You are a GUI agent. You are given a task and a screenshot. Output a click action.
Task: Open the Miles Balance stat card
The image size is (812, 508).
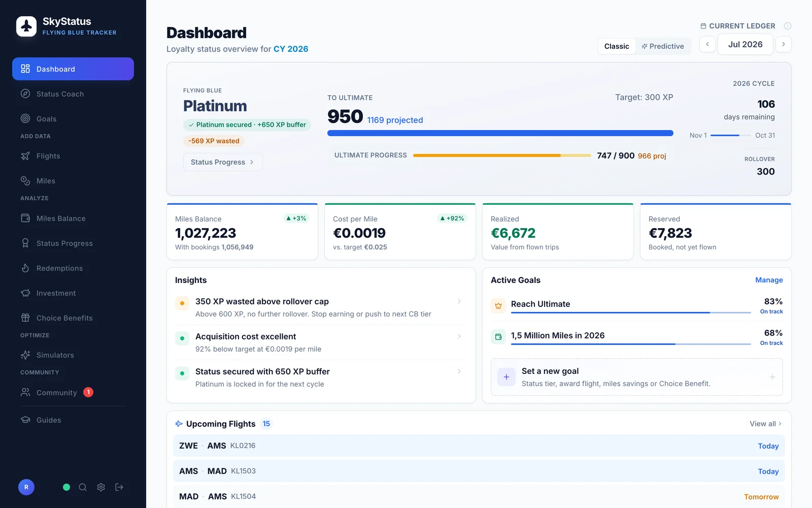242,232
